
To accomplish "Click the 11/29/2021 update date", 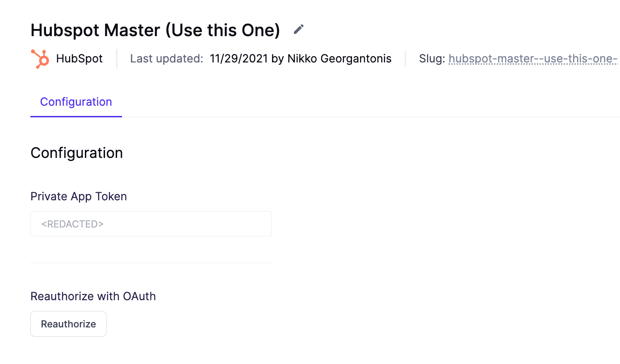I will (x=239, y=59).
